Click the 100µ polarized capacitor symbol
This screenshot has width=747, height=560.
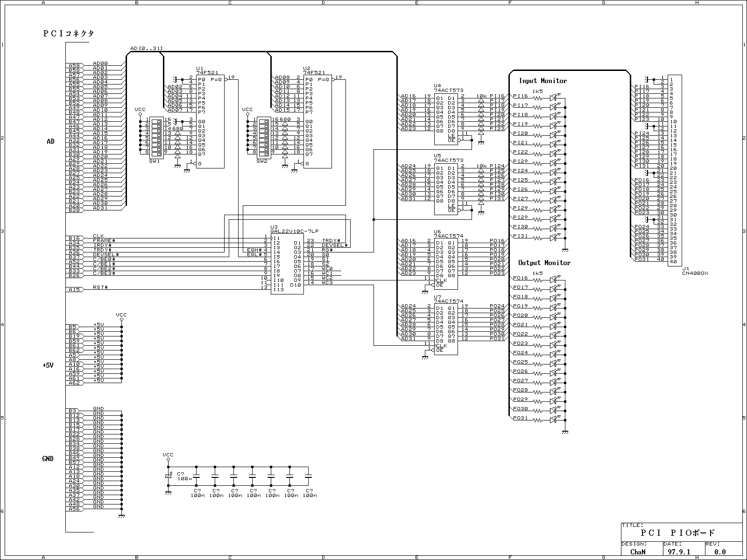click(x=168, y=476)
